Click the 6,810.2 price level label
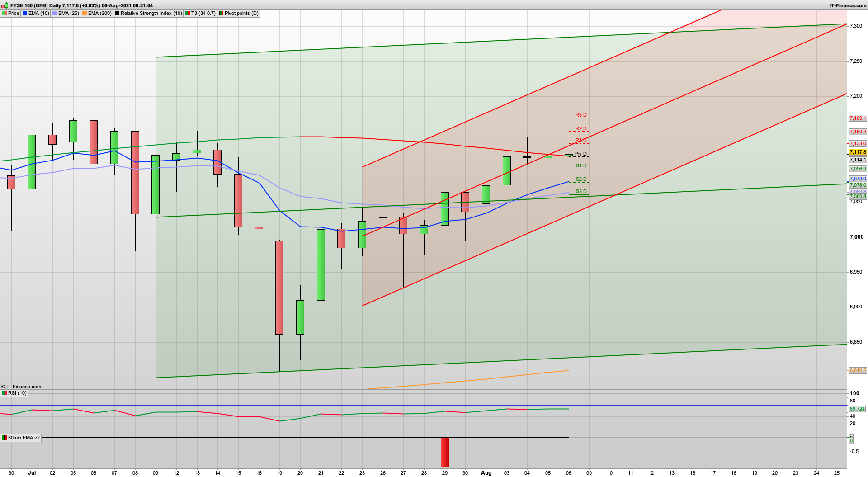The height and width of the screenshot is (477, 868). coord(858,370)
